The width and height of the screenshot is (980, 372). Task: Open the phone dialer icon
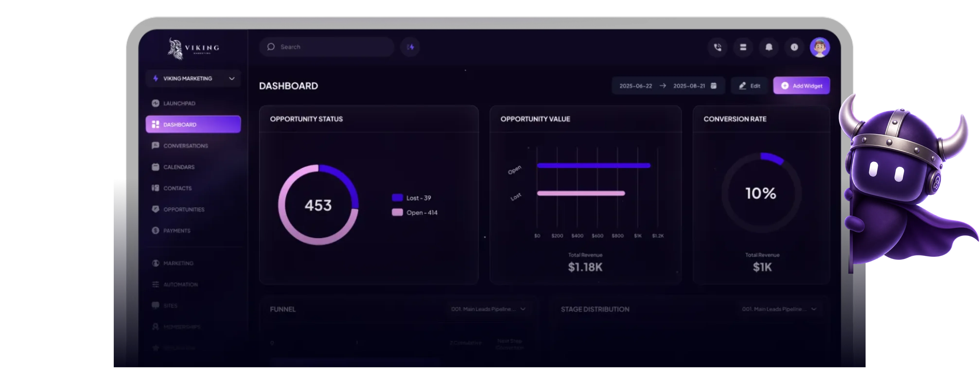717,47
